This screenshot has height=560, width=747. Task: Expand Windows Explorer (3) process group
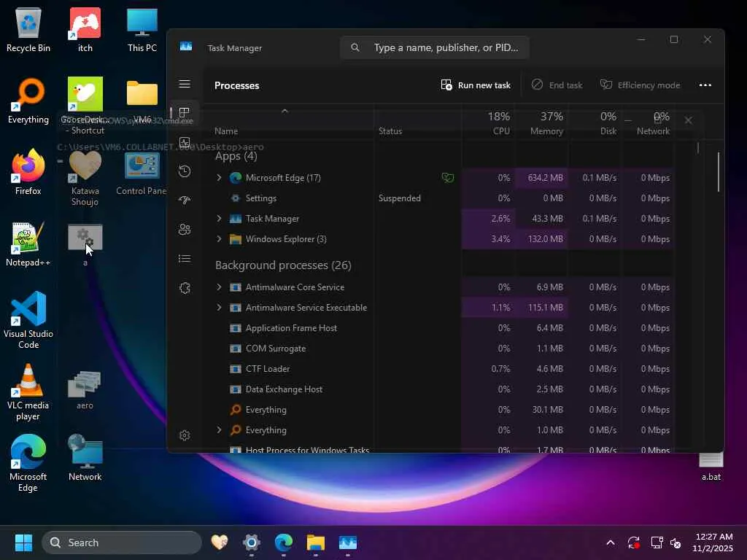(x=219, y=239)
